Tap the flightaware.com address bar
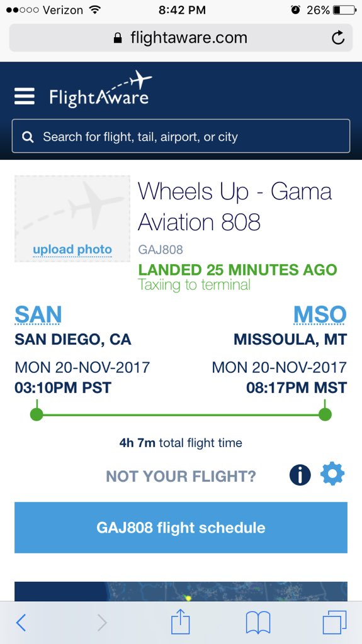This screenshot has width=362, height=644. pos(181,38)
